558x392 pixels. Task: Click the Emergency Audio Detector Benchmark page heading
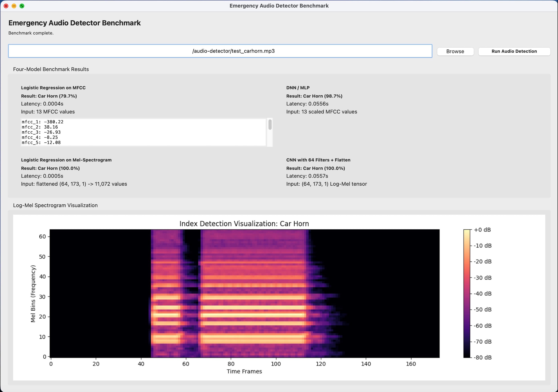point(75,23)
